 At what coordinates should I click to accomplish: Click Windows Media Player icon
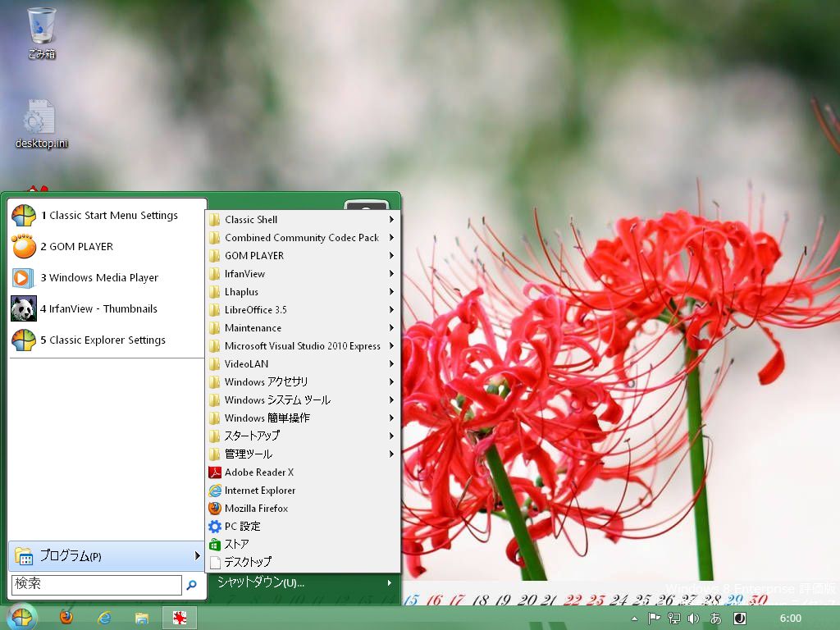coord(24,277)
